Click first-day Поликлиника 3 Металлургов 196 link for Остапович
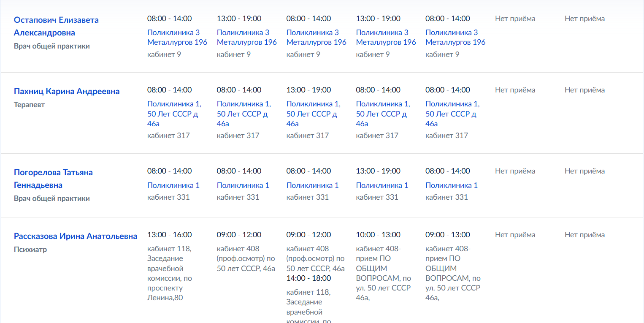The image size is (644, 323). tap(177, 37)
